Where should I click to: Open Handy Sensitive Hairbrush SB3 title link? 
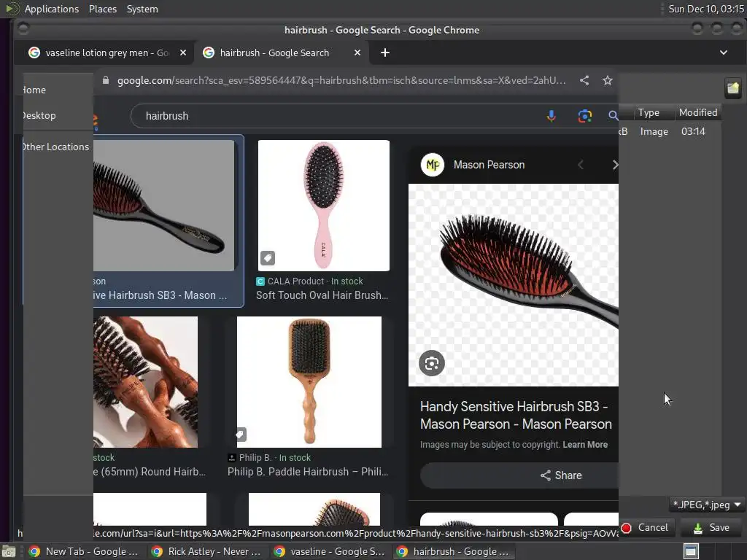tap(516, 415)
